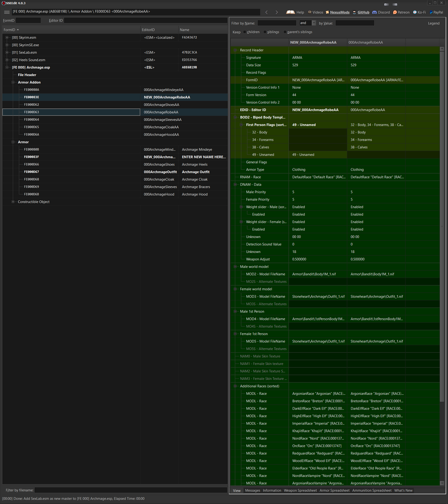Expand the [00] Skyrim.esm node
This screenshot has width=448, height=504.
(x=7, y=38)
